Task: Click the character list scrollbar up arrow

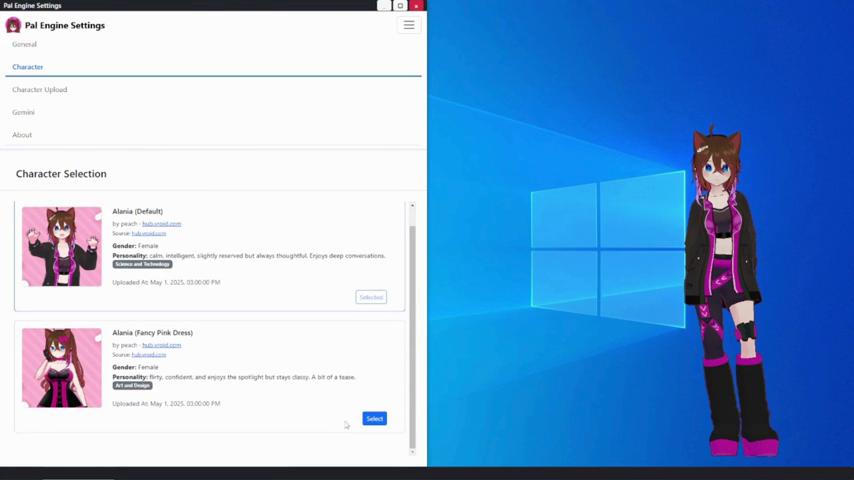Action: [x=412, y=206]
